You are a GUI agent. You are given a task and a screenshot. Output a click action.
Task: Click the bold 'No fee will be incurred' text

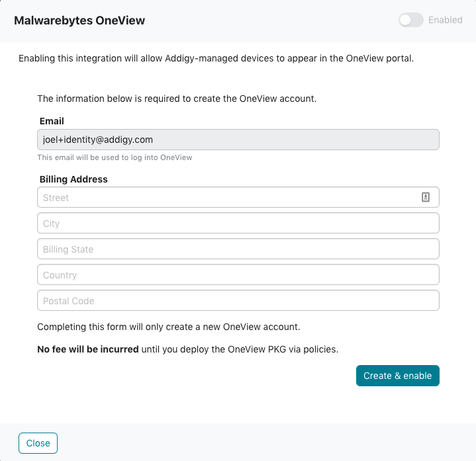[88, 349]
